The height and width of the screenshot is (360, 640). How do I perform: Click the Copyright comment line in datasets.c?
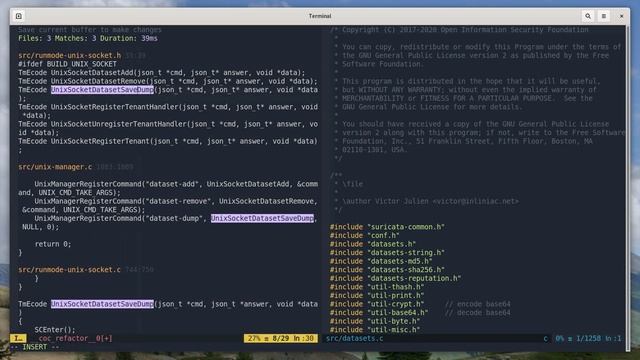pos(459,30)
